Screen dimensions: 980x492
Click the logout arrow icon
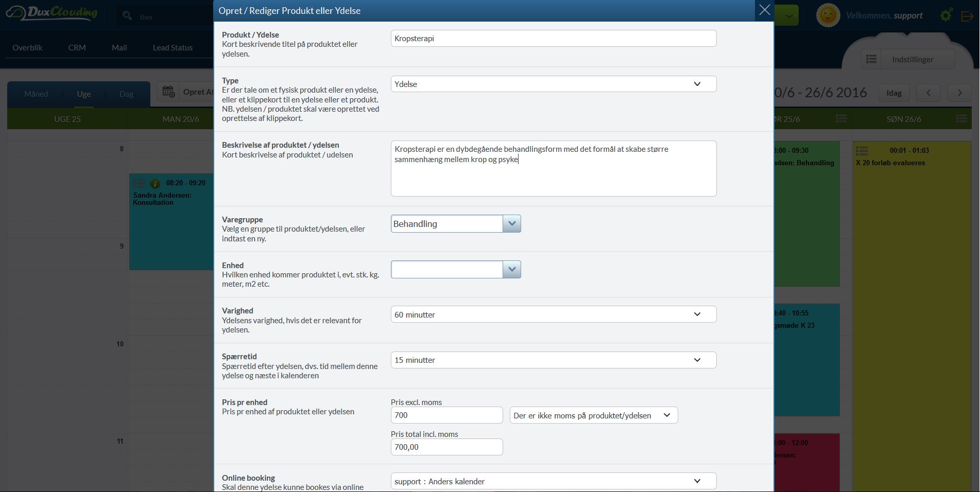[x=967, y=16]
